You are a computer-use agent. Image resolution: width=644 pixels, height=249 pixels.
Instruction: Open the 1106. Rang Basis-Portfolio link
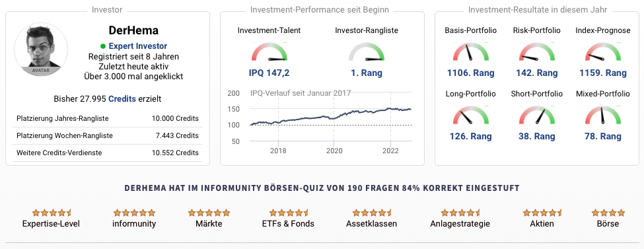[471, 73]
